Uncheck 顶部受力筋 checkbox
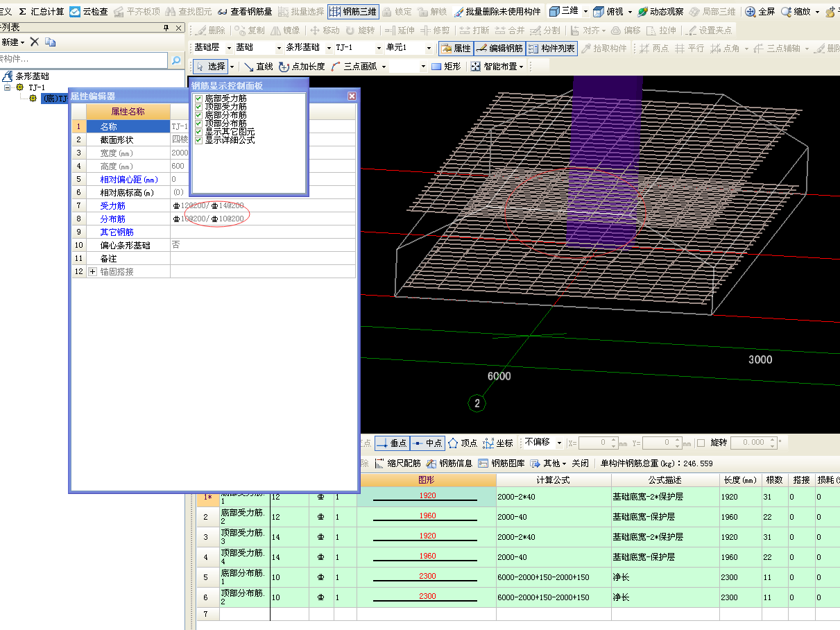The width and height of the screenshot is (840, 630). coord(198,107)
